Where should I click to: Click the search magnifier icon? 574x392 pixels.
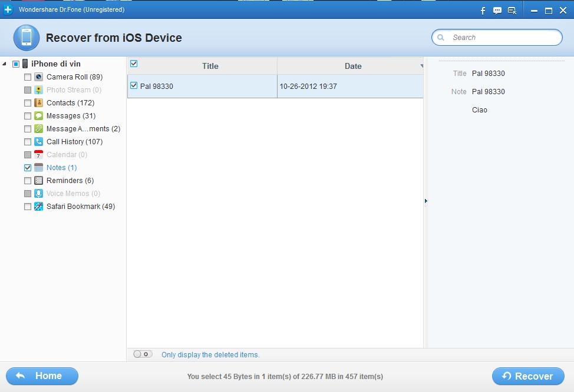441,37
